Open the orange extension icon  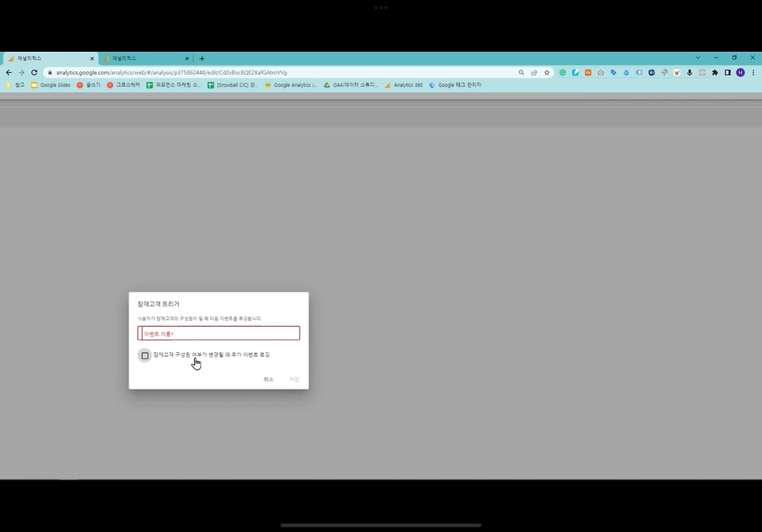588,73
